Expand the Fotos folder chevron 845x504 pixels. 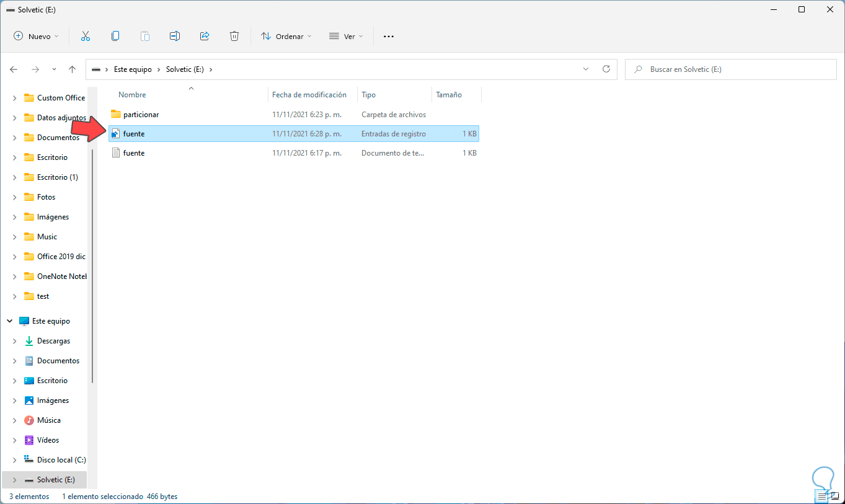pyautogui.click(x=14, y=197)
